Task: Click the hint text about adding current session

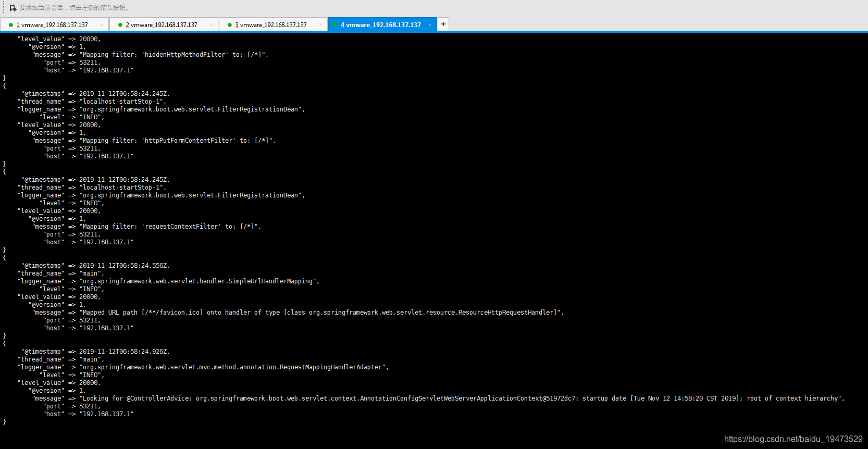Action: coord(75,8)
